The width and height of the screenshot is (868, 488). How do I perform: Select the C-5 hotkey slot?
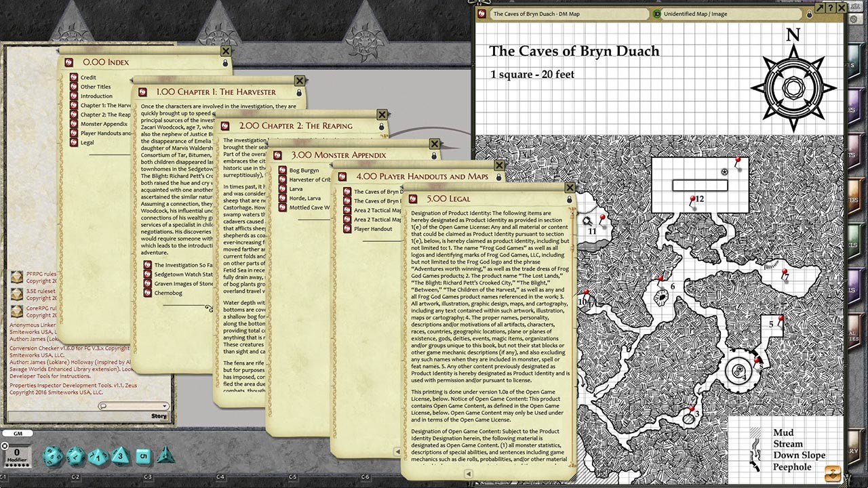[292, 477]
